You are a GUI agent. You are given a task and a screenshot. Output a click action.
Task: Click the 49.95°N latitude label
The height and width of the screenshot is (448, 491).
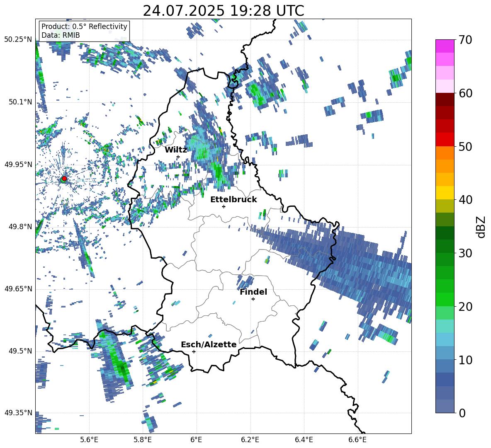click(x=18, y=164)
